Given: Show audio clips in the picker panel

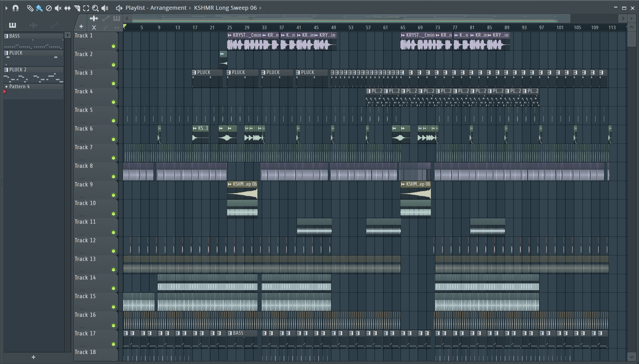Looking at the screenshot, I should pyautogui.click(x=33, y=25).
